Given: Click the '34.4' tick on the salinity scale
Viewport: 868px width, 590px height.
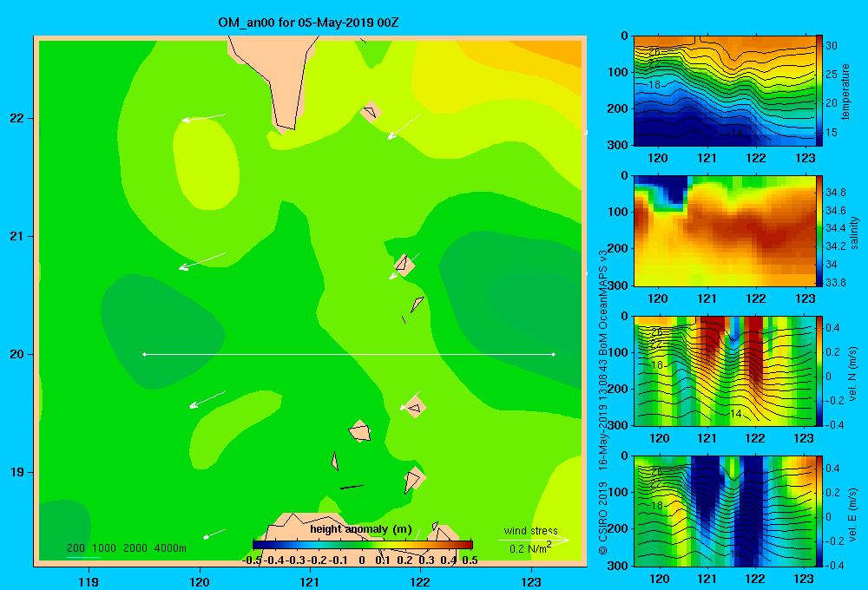Looking at the screenshot, I should 835,228.
